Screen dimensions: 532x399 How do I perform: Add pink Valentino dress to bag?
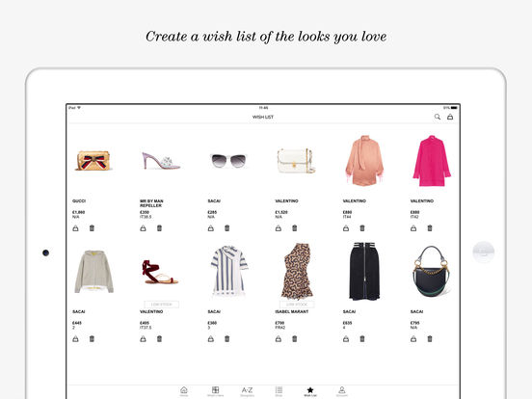tap(413, 228)
